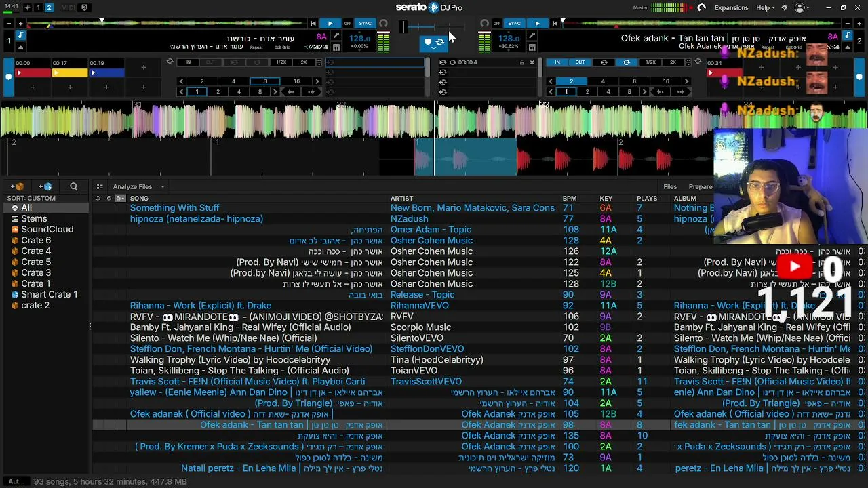Sort library by KEY column
Viewport: 868px width, 488px height.
[606, 199]
